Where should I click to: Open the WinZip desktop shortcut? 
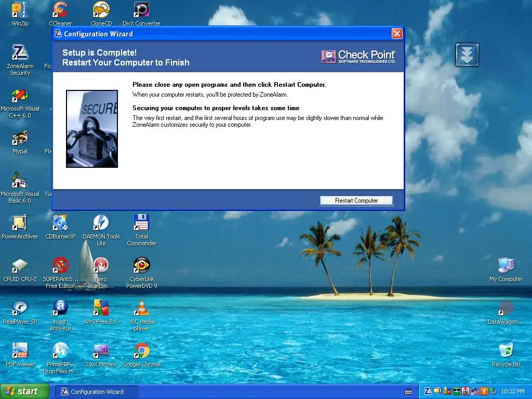[20, 14]
